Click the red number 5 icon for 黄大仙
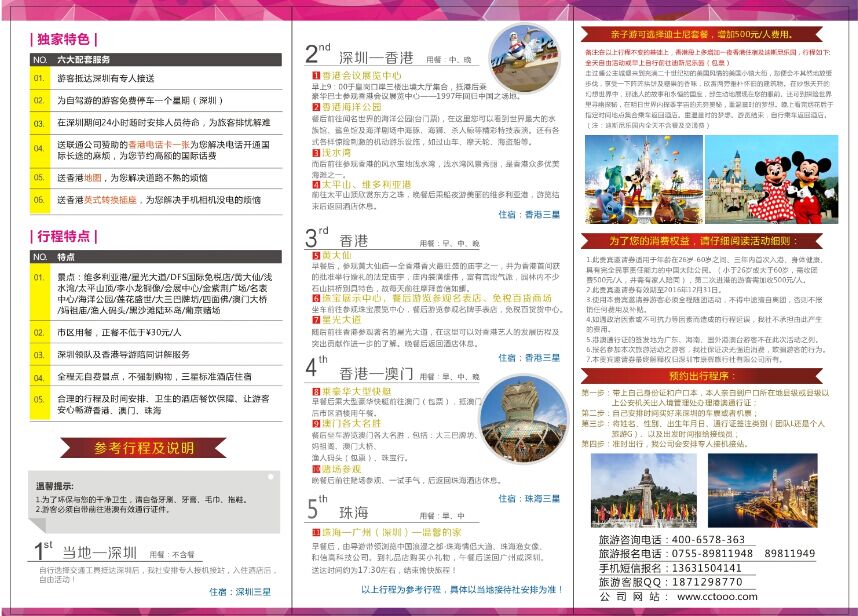 point(315,255)
